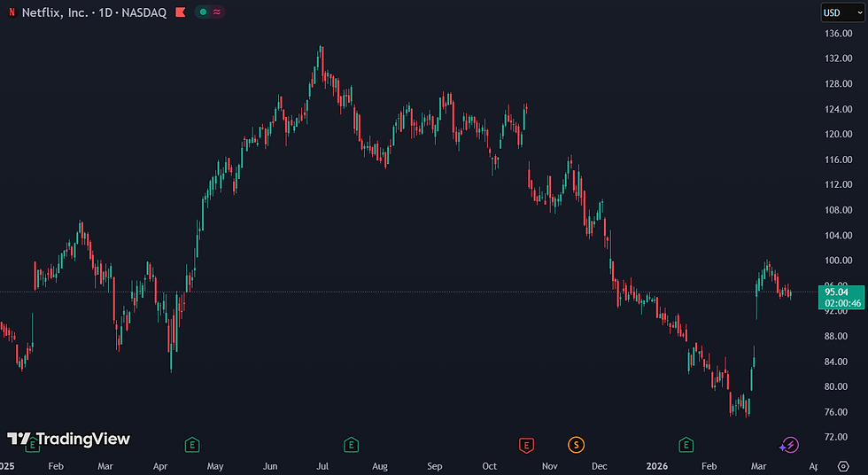The image size is (868, 475).
Task: Click the Oct label on the time axis
Action: click(x=489, y=466)
